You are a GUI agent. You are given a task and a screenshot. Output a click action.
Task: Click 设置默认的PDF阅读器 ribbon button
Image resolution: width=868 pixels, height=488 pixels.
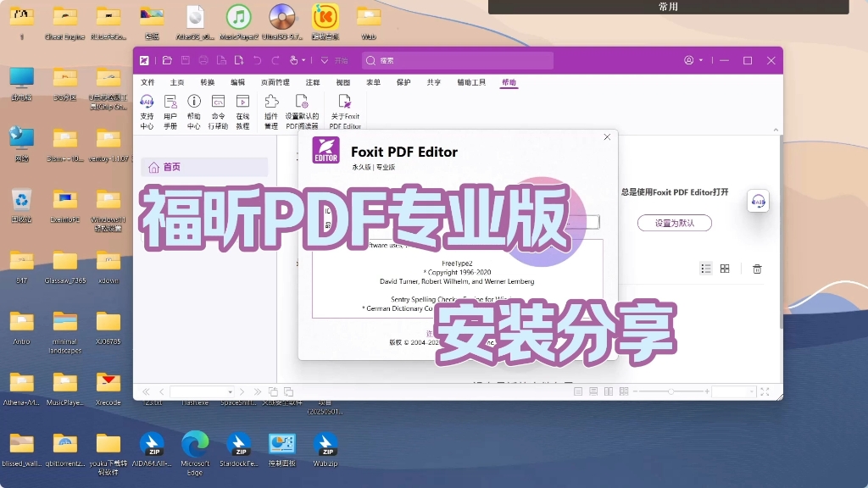(x=302, y=112)
